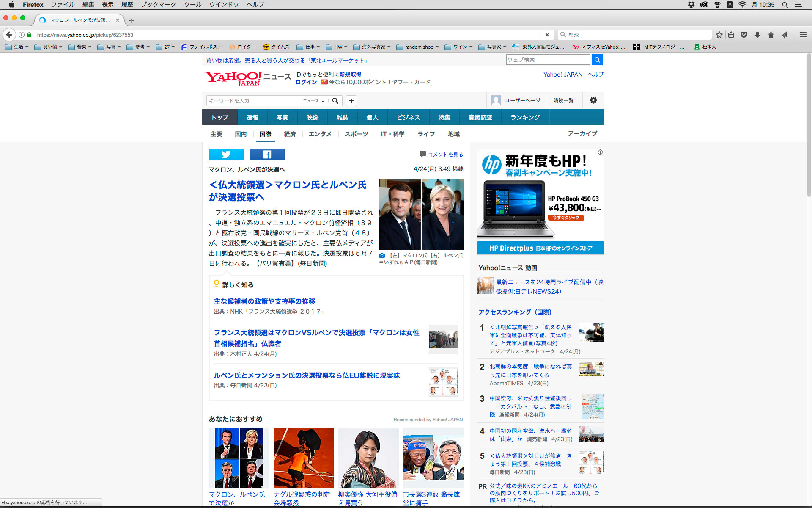Click blue web search button
812x508 pixels.
597,60
